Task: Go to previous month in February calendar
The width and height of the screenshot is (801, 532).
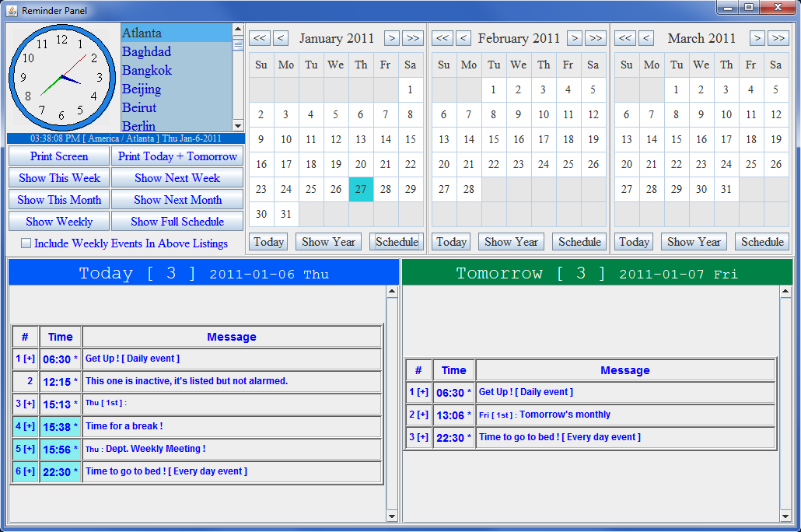Action: 463,38
